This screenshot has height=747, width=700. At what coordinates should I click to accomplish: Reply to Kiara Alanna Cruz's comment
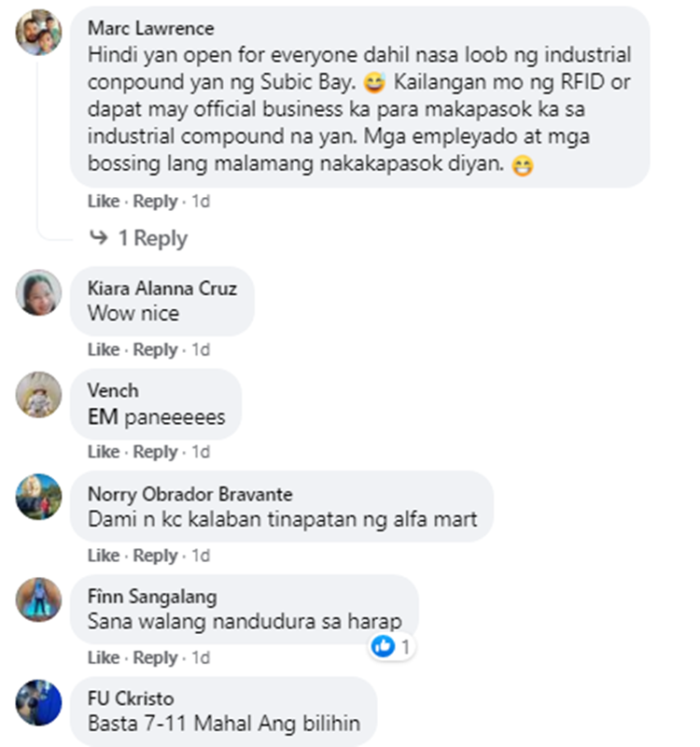155,350
